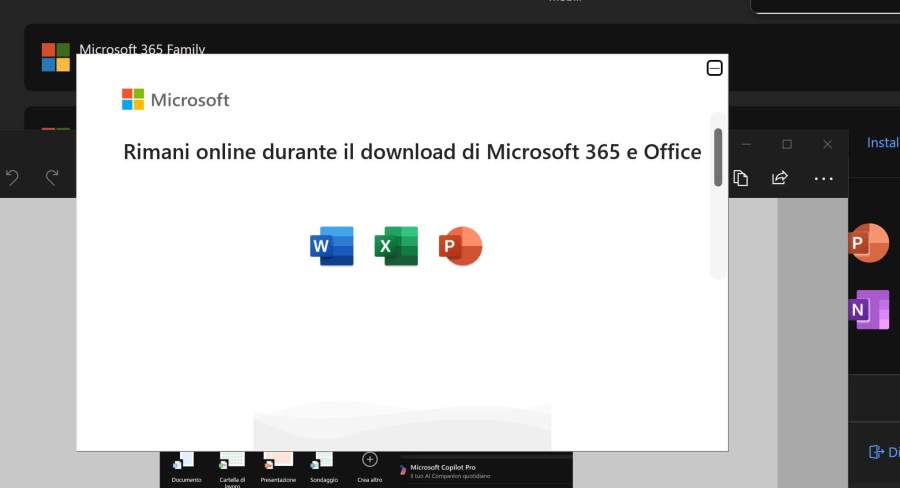Create a new Sondaggio
The height and width of the screenshot is (488, 900).
coord(323,463)
